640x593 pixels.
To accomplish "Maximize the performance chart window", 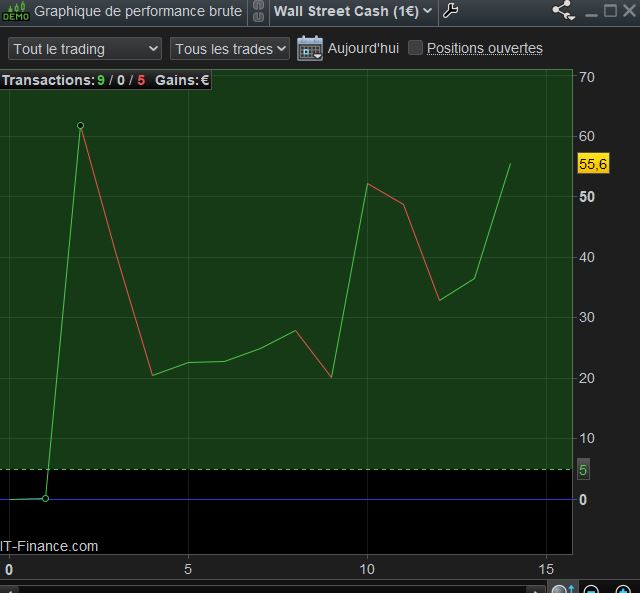I will click(610, 11).
